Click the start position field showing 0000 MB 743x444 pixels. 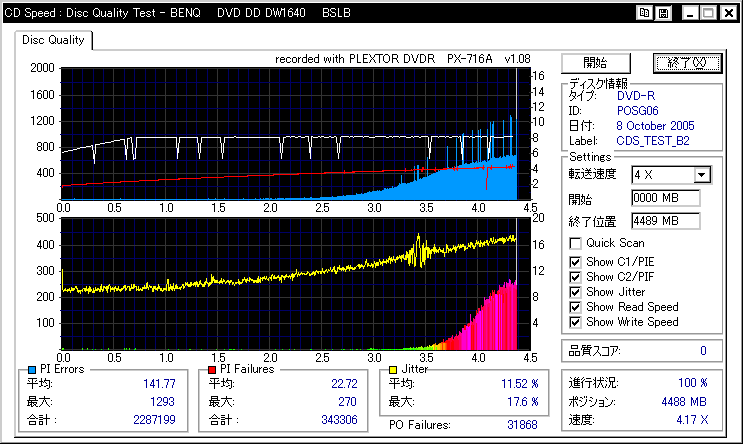point(665,198)
